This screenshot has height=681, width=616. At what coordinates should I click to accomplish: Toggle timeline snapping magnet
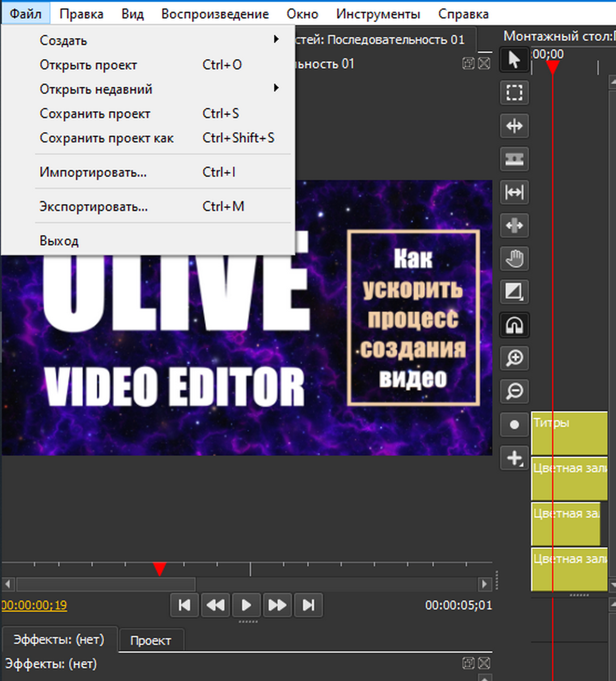click(x=514, y=325)
